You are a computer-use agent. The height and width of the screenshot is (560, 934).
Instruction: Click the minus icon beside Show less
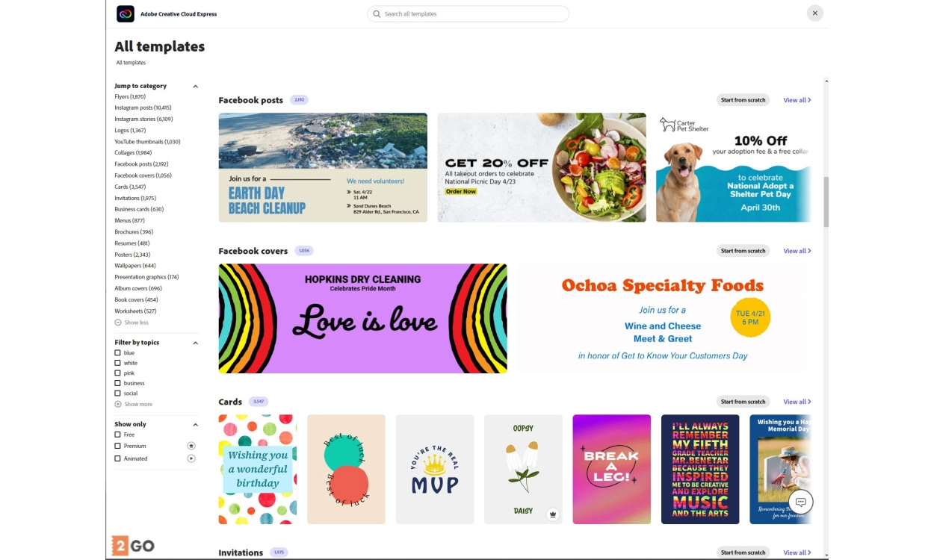[x=118, y=323]
